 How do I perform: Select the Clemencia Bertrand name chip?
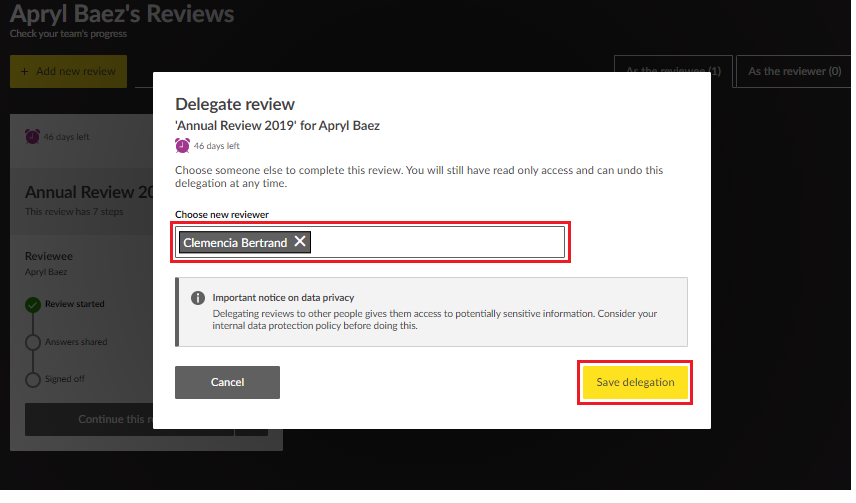point(235,242)
